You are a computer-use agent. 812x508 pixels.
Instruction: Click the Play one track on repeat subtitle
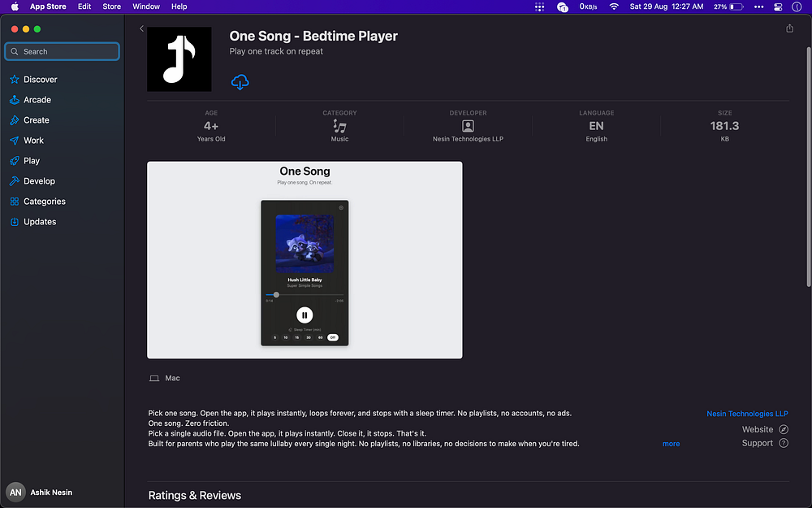pos(276,51)
